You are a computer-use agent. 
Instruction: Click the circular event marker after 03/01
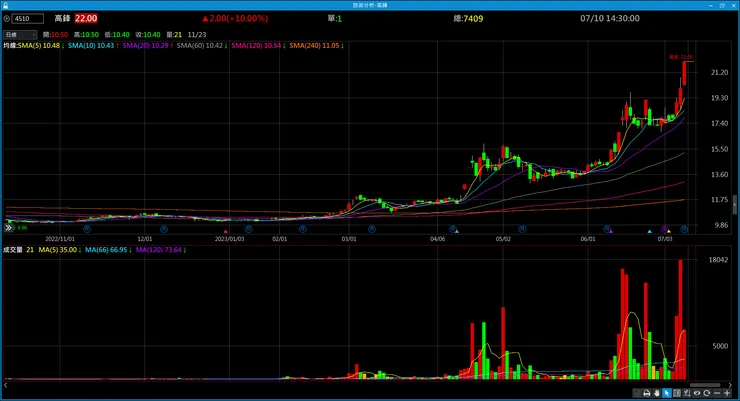(x=372, y=229)
